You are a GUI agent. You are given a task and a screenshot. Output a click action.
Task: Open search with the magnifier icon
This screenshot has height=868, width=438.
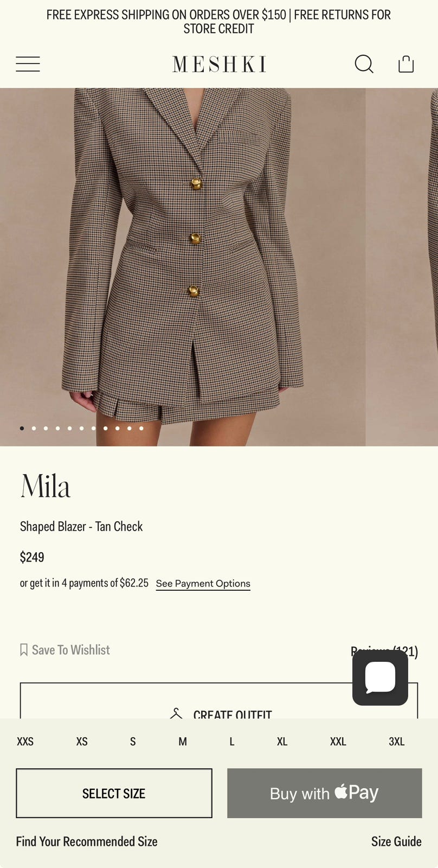(364, 64)
